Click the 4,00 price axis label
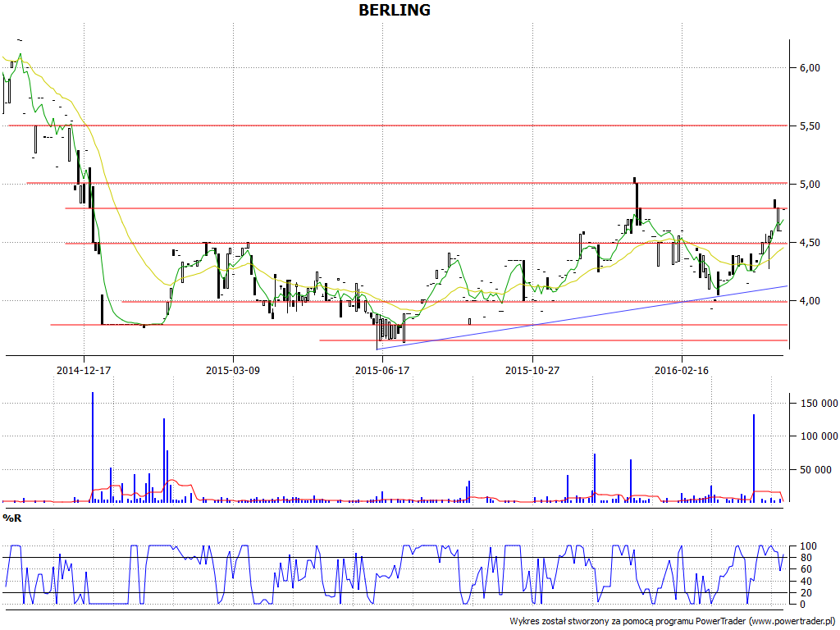This screenshot has width=840, height=630. [x=810, y=301]
